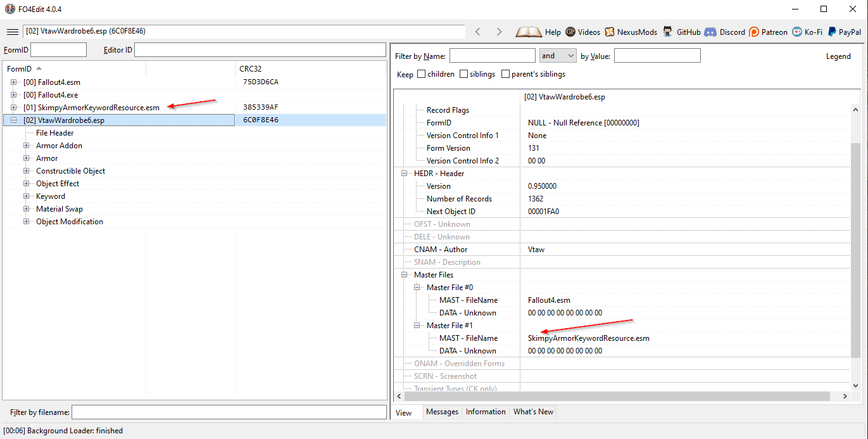The height and width of the screenshot is (439, 868).
Task: Expand the Armor group
Action: tap(27, 158)
